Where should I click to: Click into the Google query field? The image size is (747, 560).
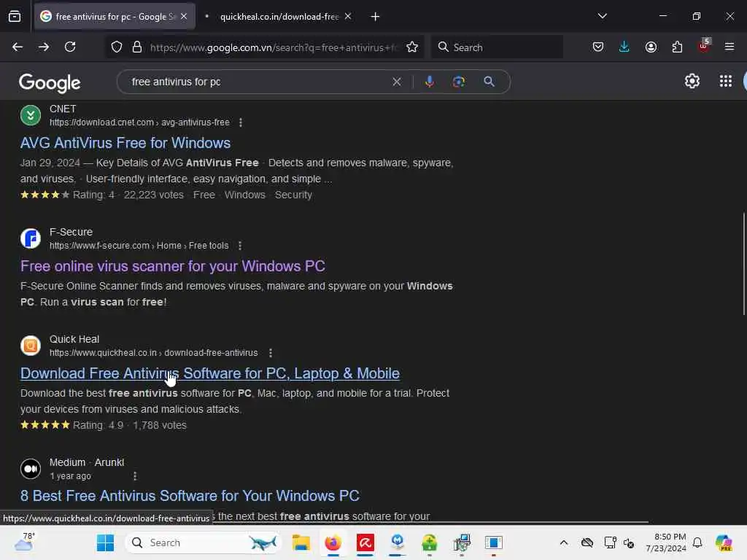pyautogui.click(x=258, y=82)
